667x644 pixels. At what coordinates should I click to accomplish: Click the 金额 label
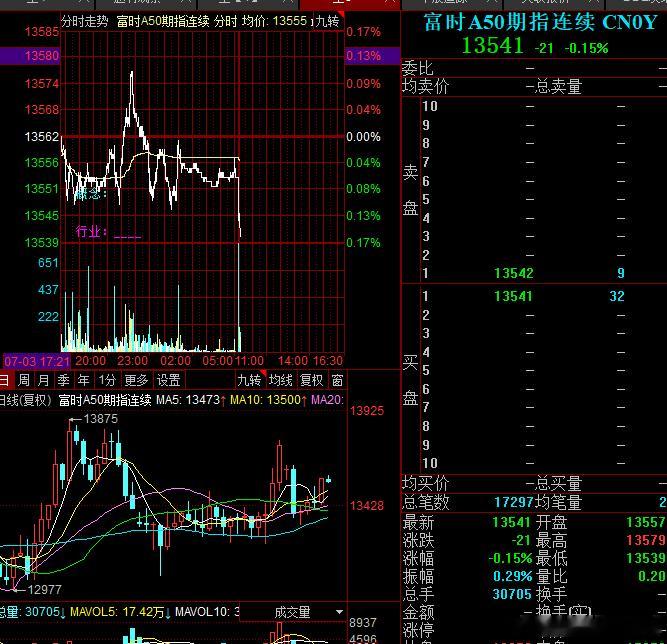point(418,613)
